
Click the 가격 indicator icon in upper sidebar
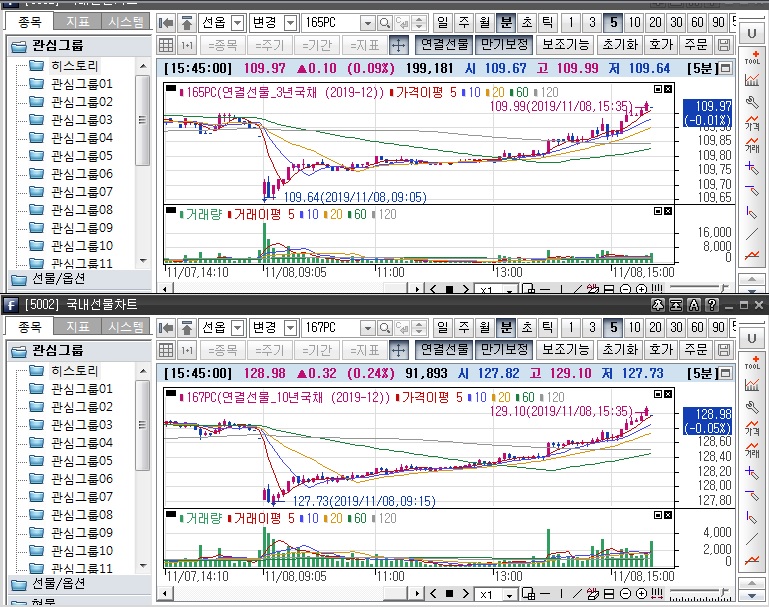tap(752, 123)
